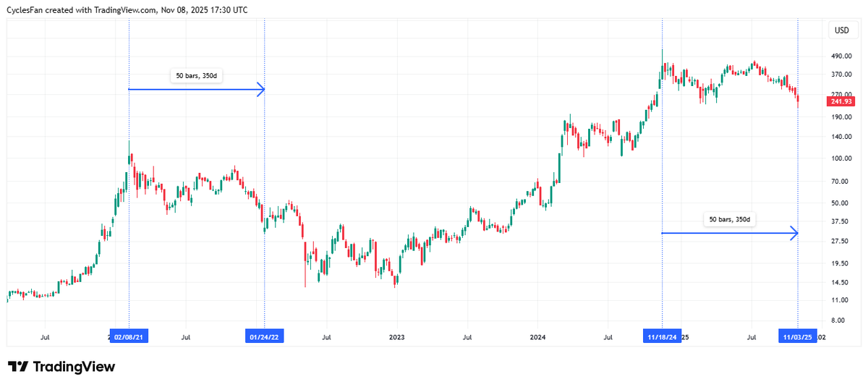
Task: Select the 01/24/22 date label
Action: pyautogui.click(x=265, y=337)
